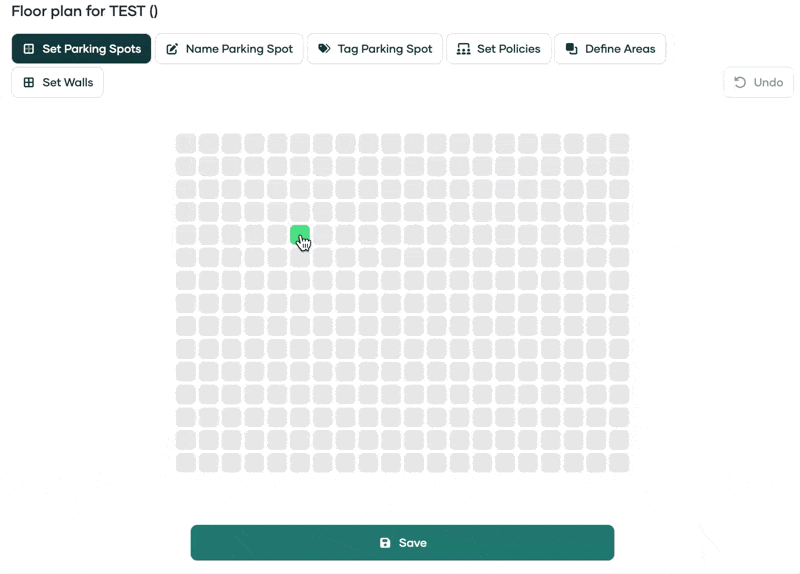Click the grid icon on Set Walls
Image resolution: width=800 pixels, height=574 pixels.
pyautogui.click(x=29, y=83)
